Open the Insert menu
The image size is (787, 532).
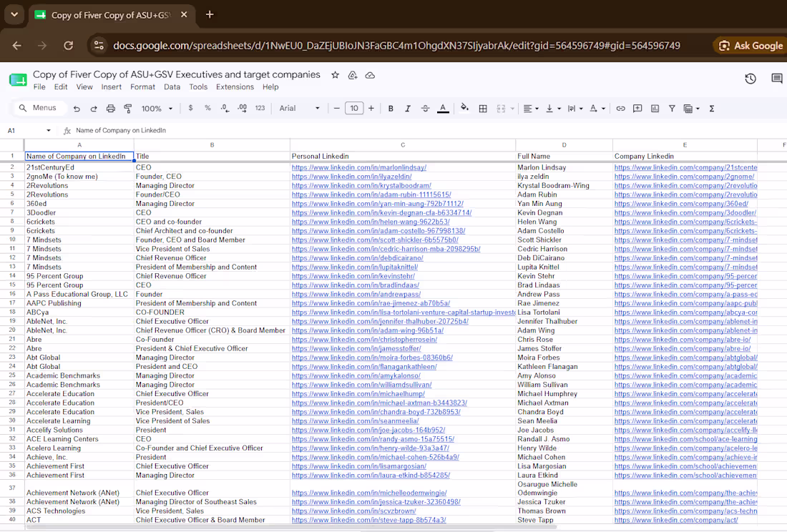[x=111, y=87]
